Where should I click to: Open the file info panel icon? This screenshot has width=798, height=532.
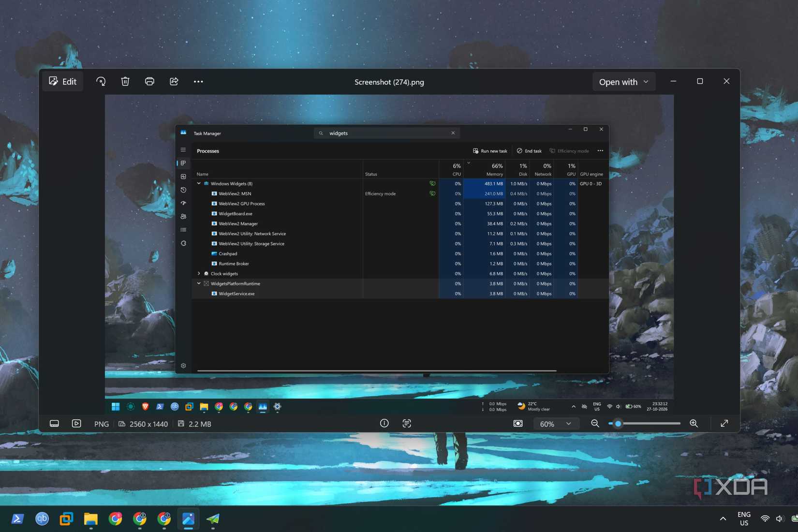(x=384, y=424)
